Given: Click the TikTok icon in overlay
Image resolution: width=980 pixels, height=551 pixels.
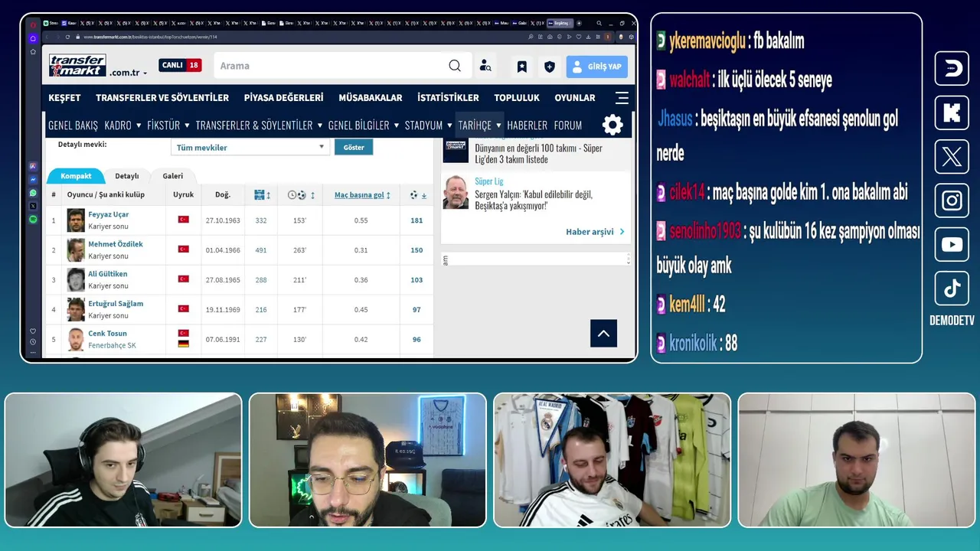Looking at the screenshot, I should pyautogui.click(x=952, y=289).
